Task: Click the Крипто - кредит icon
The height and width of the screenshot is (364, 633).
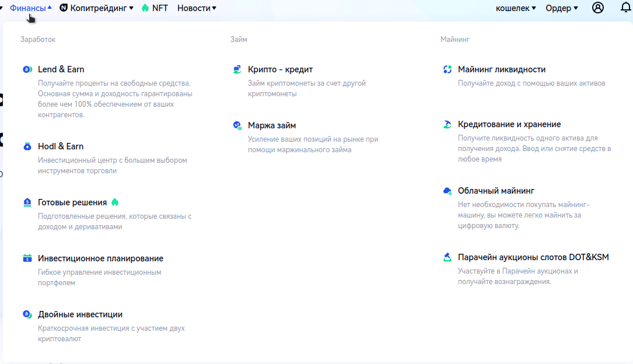Action: click(x=237, y=70)
